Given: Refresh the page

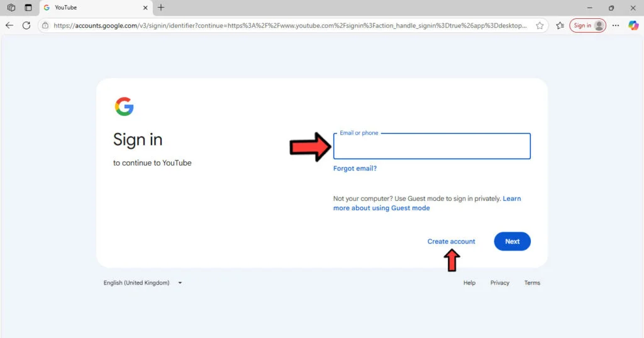Looking at the screenshot, I should [26, 26].
